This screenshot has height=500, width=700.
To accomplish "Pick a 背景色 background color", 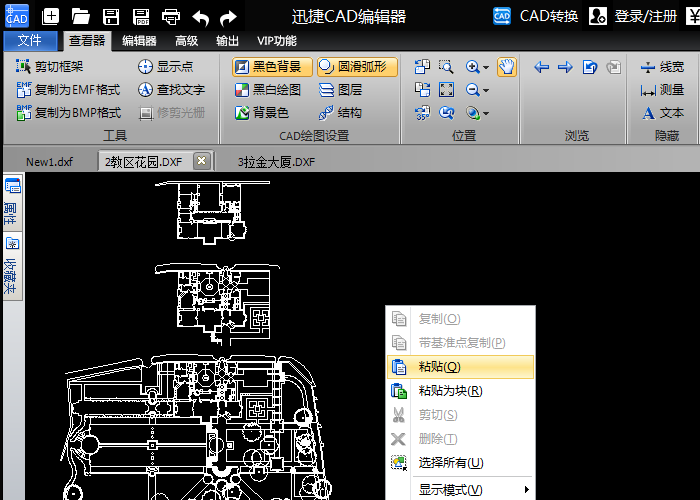I will (262, 113).
